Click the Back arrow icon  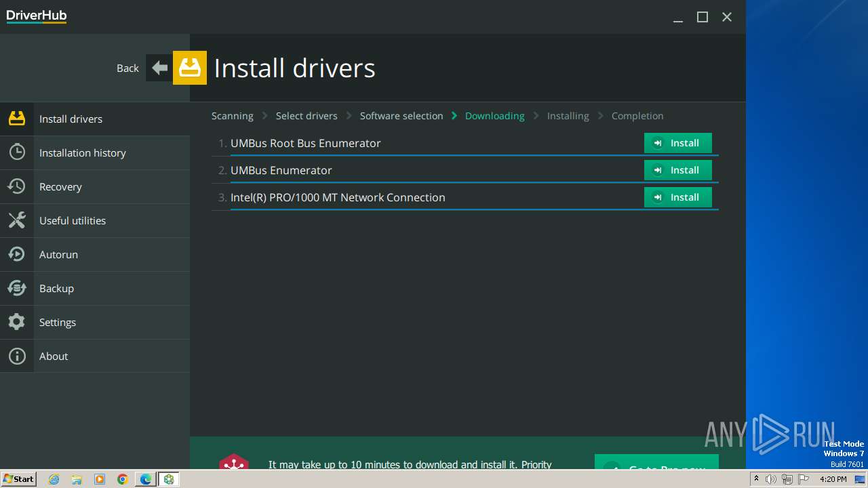click(x=159, y=68)
